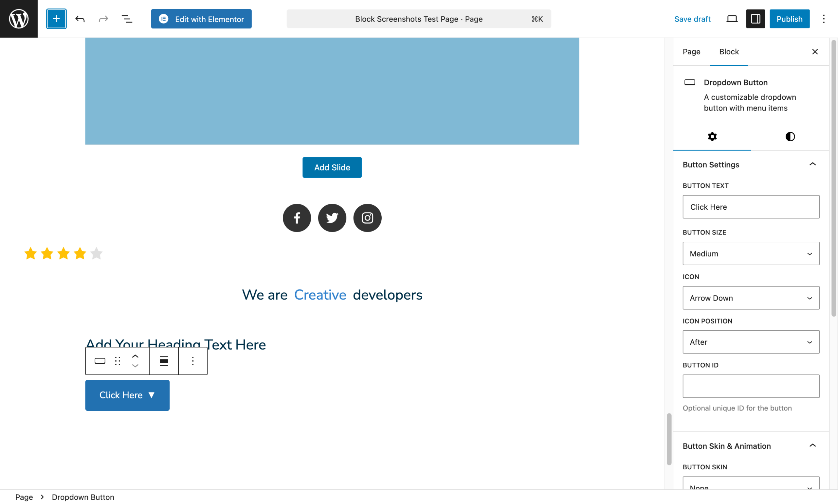Open the block settings gear tab
Image resolution: width=838 pixels, height=504 pixels.
[712, 136]
